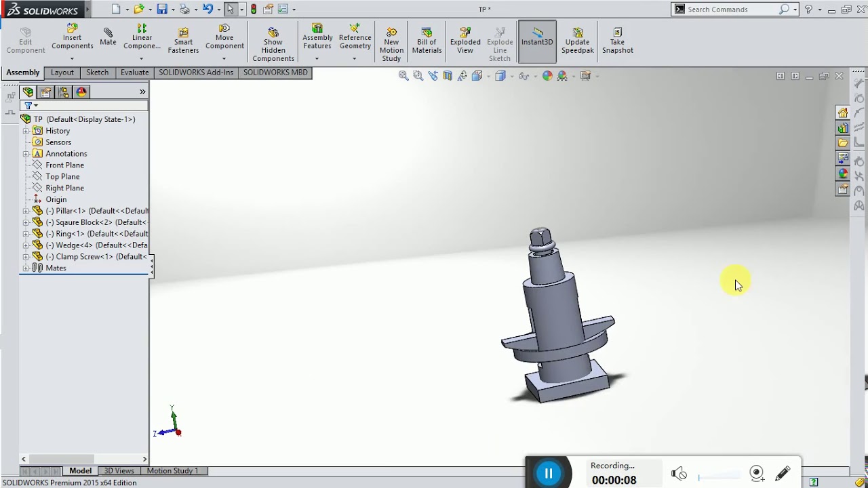This screenshot has width=868, height=488.
Task: Open the New document dropdown arrow
Action: [127, 9]
